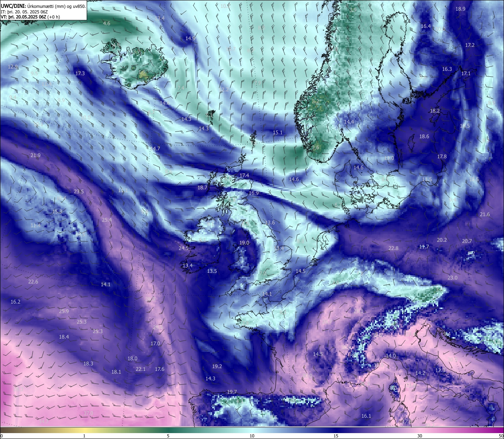Viewport: 504px width, 439px height.
Task: Click the 18.2 value over the Baltic
Action: 435,111
